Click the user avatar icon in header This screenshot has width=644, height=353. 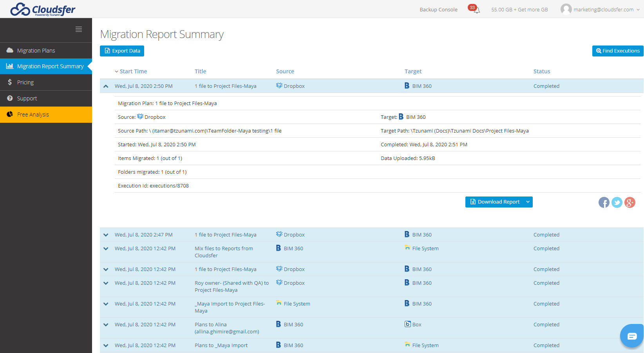(x=566, y=9)
